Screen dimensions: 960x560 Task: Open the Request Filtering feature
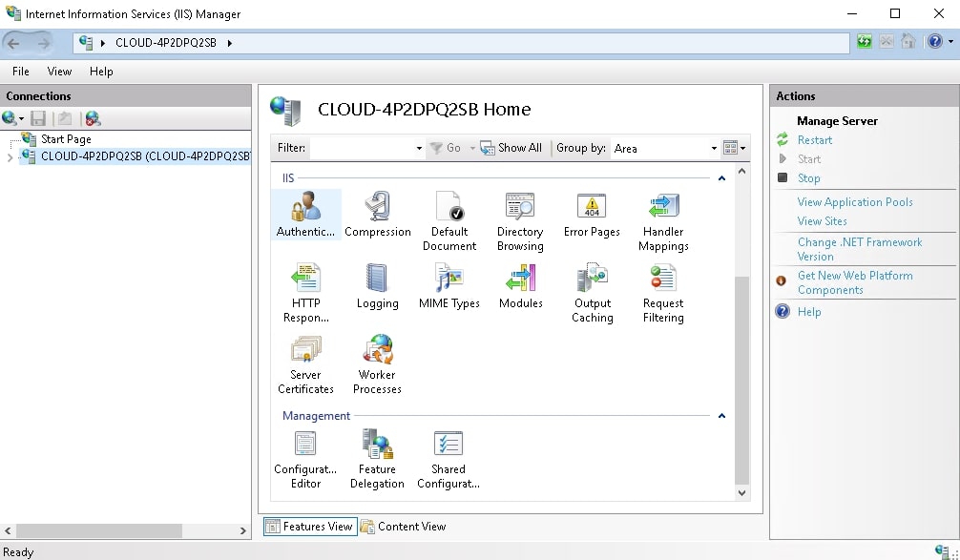coord(663,293)
